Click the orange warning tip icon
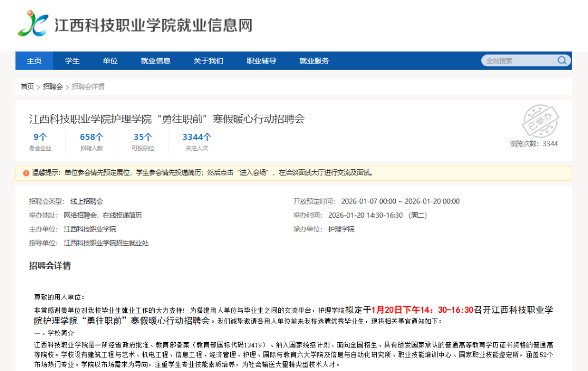 click(x=26, y=173)
